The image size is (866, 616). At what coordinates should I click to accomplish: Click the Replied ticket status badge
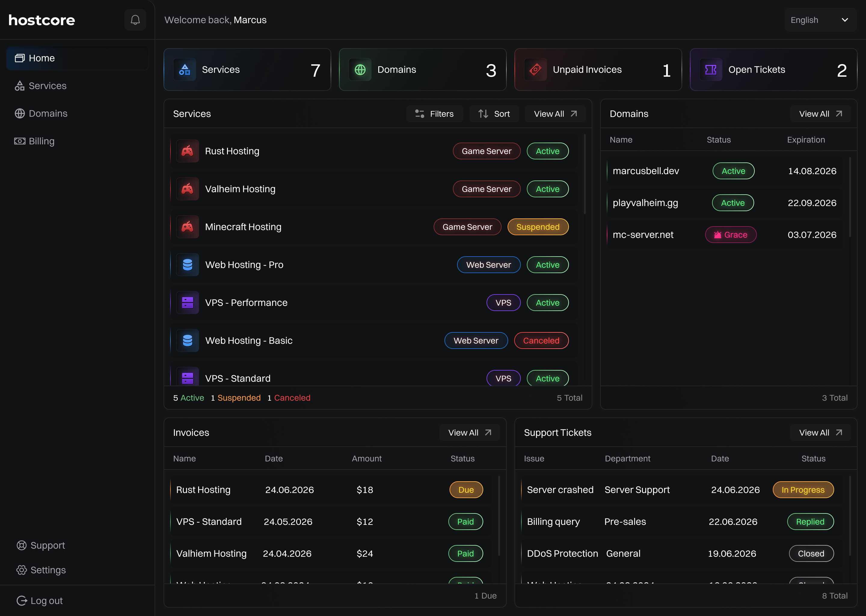(810, 522)
